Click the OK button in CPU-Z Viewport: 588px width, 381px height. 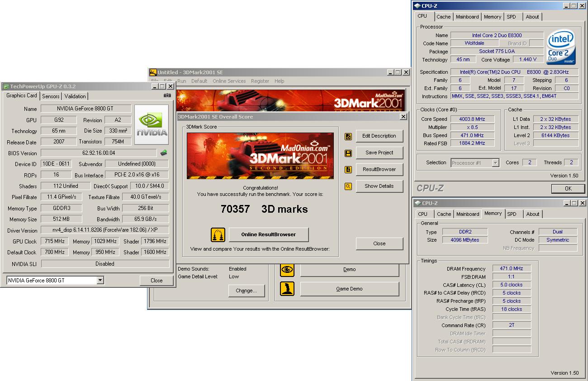click(x=568, y=189)
